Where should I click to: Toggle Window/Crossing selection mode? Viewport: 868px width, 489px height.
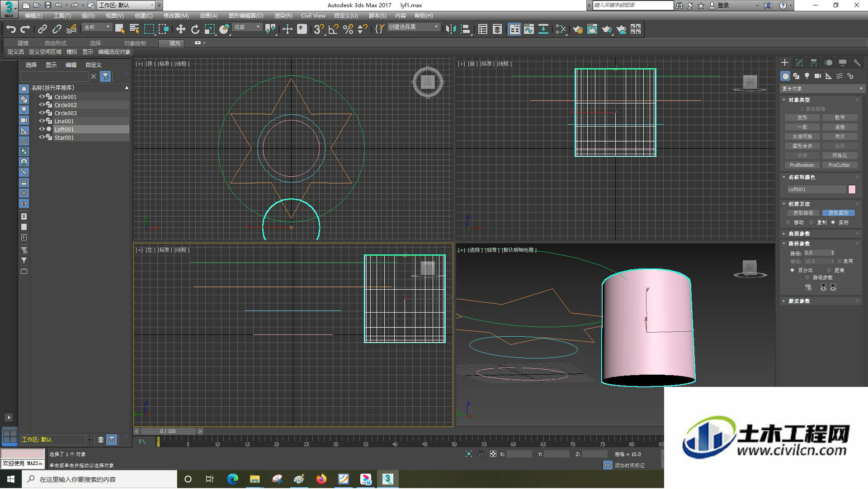163,29
